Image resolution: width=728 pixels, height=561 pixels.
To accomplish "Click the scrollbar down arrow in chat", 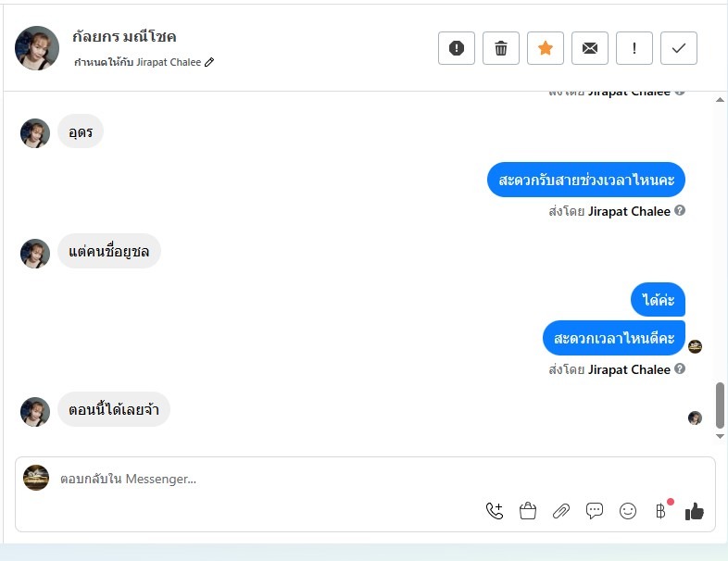I will tap(720, 436).
